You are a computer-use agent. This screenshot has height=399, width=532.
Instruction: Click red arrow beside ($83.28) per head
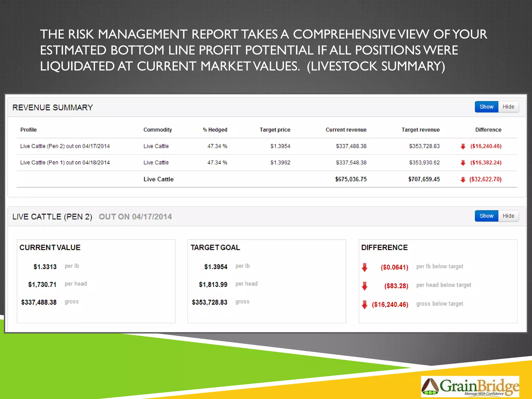[x=365, y=286]
